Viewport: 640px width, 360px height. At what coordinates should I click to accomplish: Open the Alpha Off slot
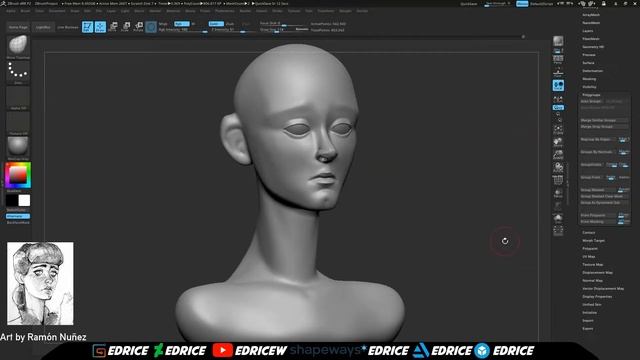pos(18,97)
